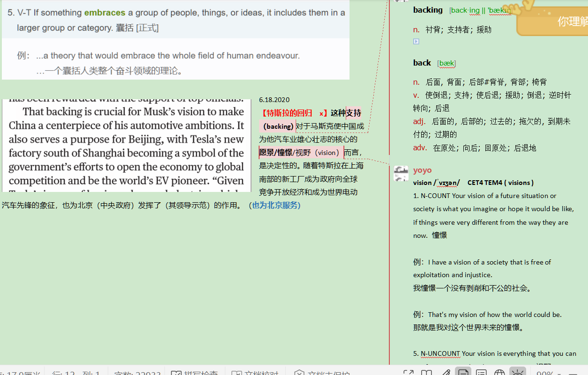The width and height of the screenshot is (588, 375).
Task: Open 文档校对 document proofreading
Action: point(255,373)
